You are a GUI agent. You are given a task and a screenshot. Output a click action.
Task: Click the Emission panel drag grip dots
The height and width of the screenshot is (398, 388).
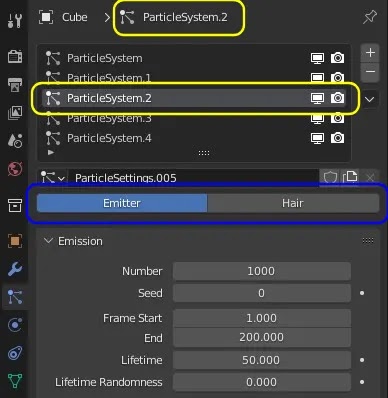(x=368, y=241)
